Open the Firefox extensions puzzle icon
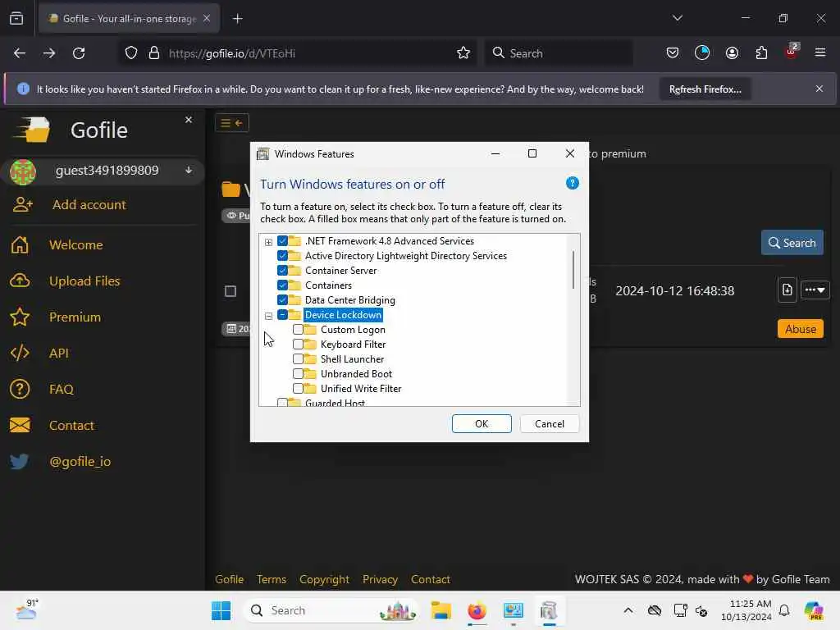Image resolution: width=840 pixels, height=630 pixels. click(761, 53)
